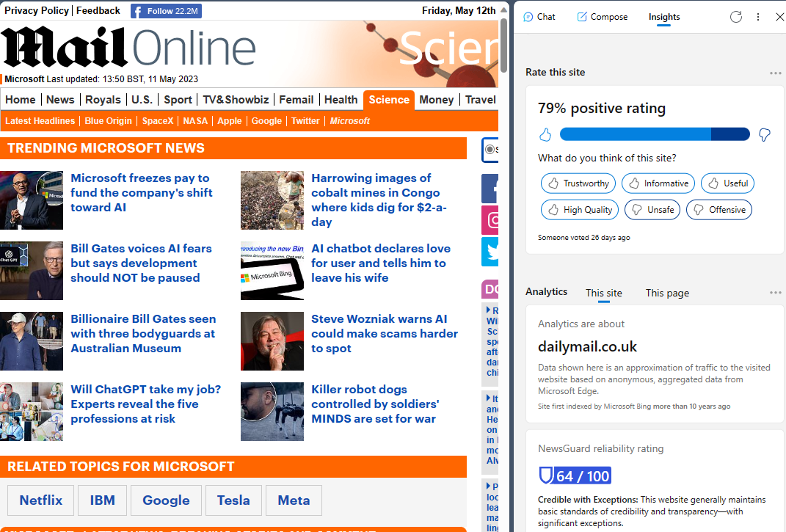Open Bill Gates voices AI fears headline
The height and width of the screenshot is (532, 786).
141,263
